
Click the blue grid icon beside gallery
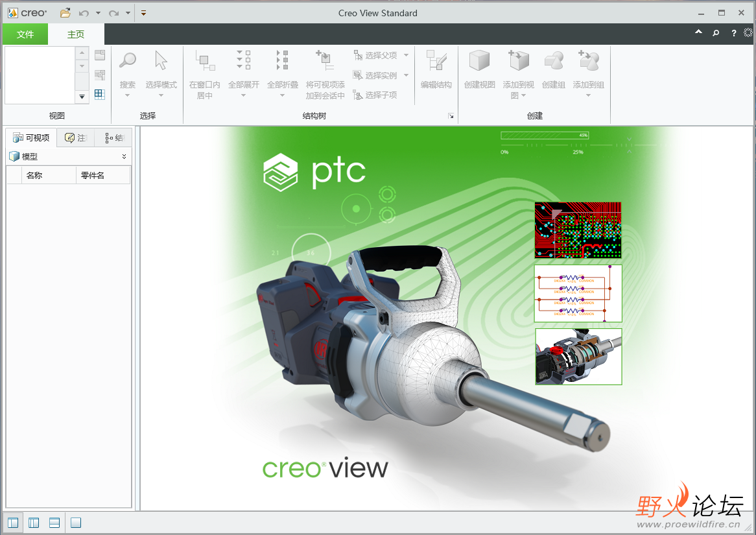[100, 94]
